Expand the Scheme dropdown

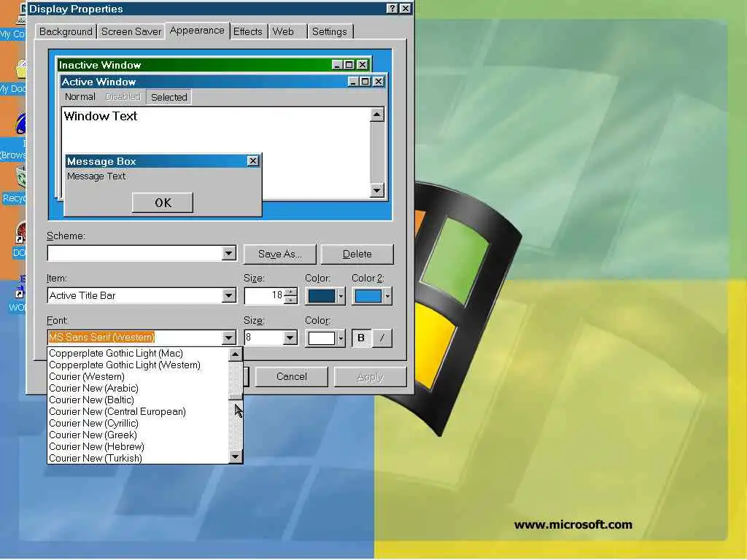coord(228,253)
